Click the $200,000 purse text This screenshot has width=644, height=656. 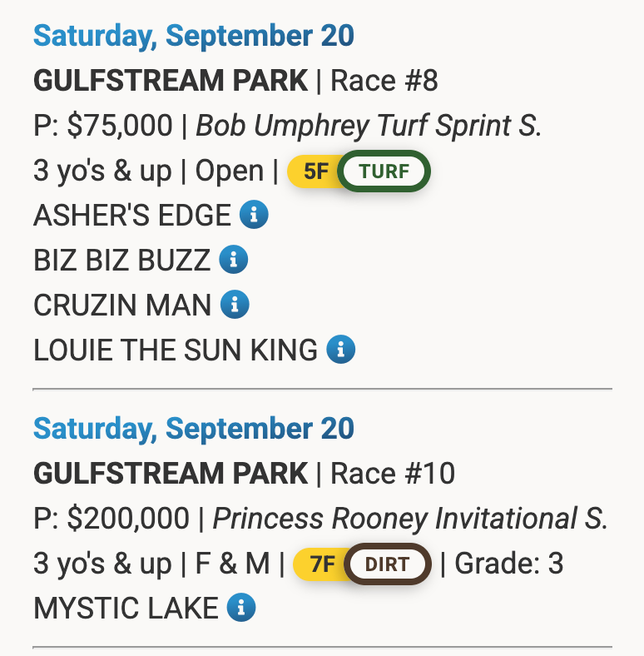click(x=128, y=519)
